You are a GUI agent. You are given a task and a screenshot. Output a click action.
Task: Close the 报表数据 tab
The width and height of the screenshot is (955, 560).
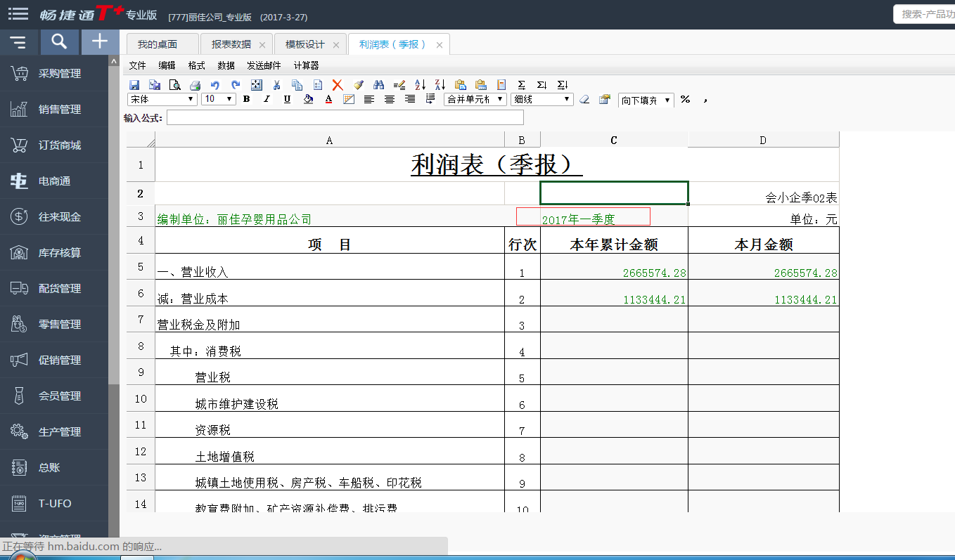coord(262,45)
